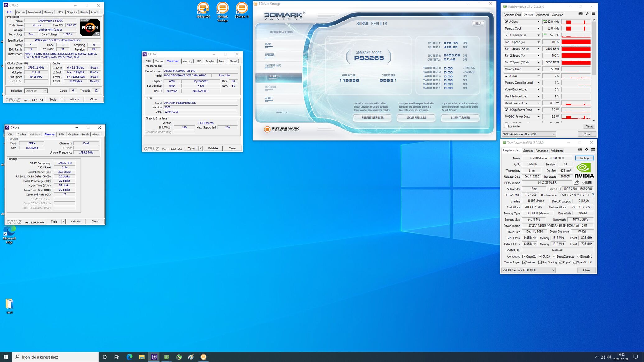Open hamburger menu in GPU-Z Sensors window
The width and height of the screenshot is (644, 362).
pyautogui.click(x=593, y=13)
